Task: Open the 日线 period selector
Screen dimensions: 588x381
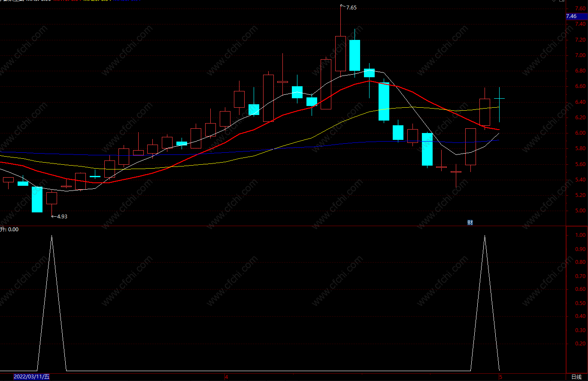Action: (x=576, y=377)
